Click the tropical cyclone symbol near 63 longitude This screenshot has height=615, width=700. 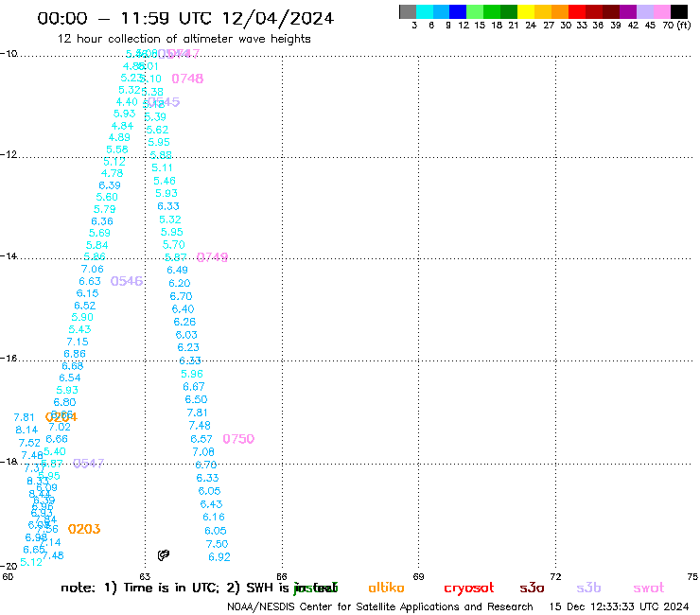click(x=164, y=555)
